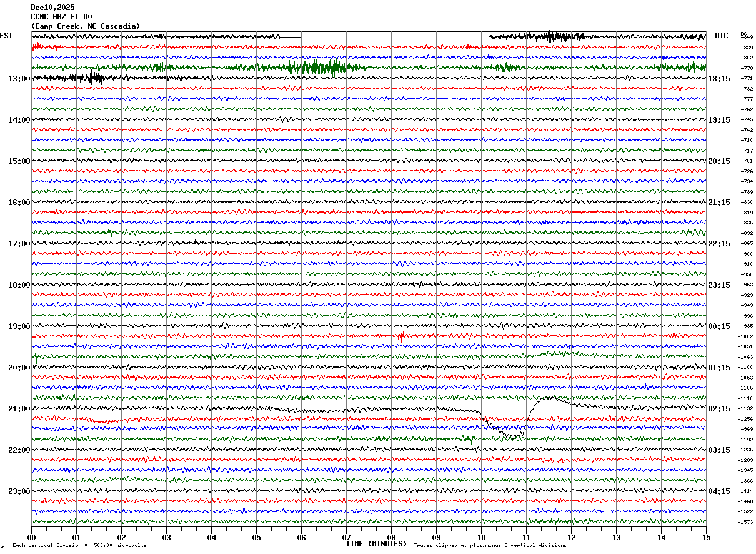This screenshot has width=756, height=554.
Task: Click the 01:15 UTC time label
Action: pos(719,368)
